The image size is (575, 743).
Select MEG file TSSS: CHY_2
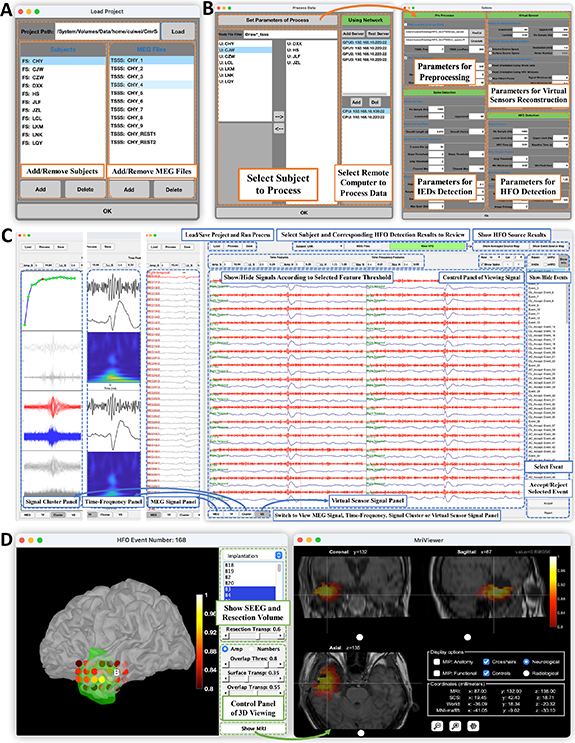pos(152,68)
